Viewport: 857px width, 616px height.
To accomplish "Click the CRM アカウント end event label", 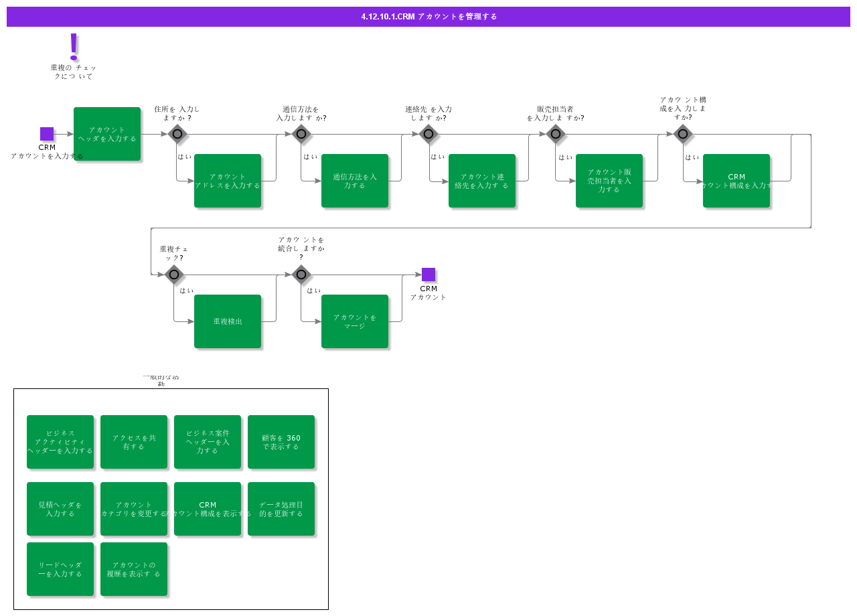I will (428, 293).
